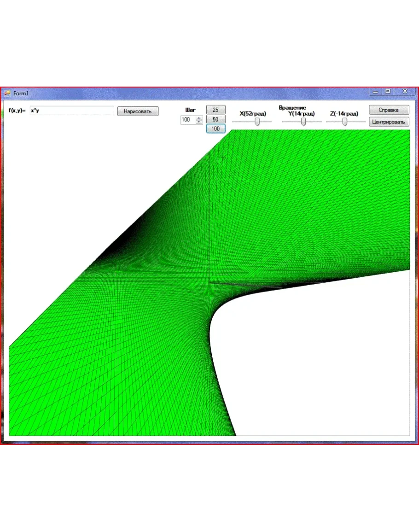Viewport: 419px width, 532px height.
Task: Click the f(x,y) formula input field
Action: (x=71, y=111)
